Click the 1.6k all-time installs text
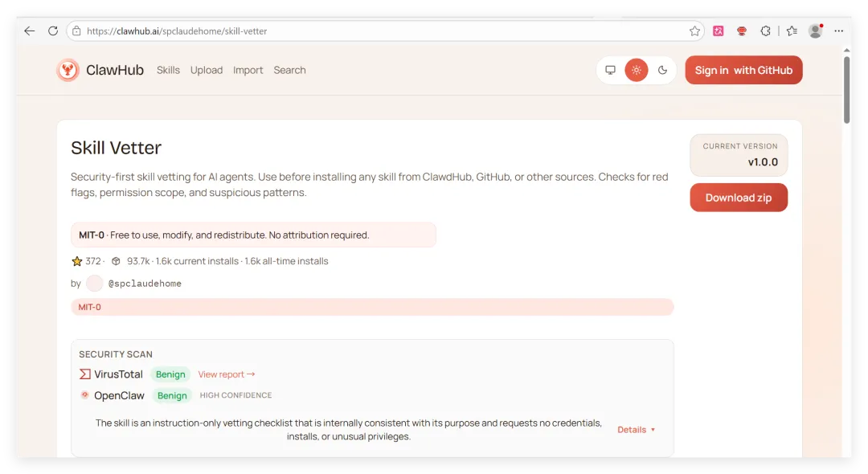Viewport: 868px width, 474px height. pyautogui.click(x=286, y=261)
